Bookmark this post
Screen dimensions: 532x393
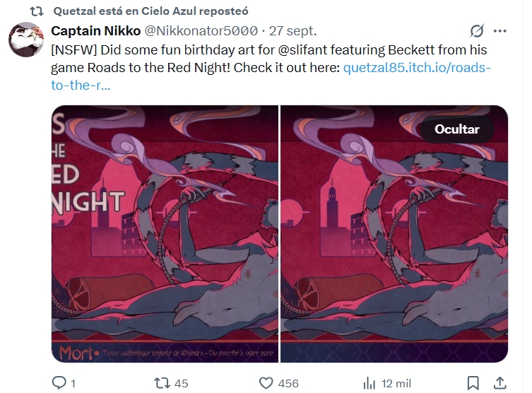[473, 383]
